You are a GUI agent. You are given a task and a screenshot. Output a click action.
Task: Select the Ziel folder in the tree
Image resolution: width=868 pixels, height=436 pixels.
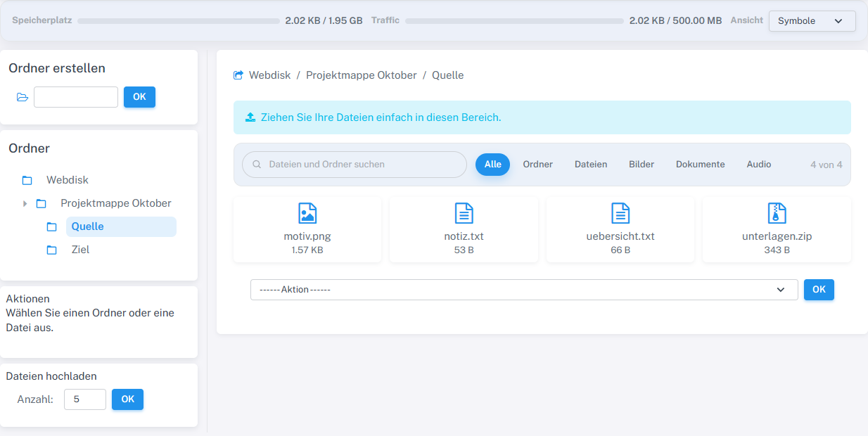(80, 250)
